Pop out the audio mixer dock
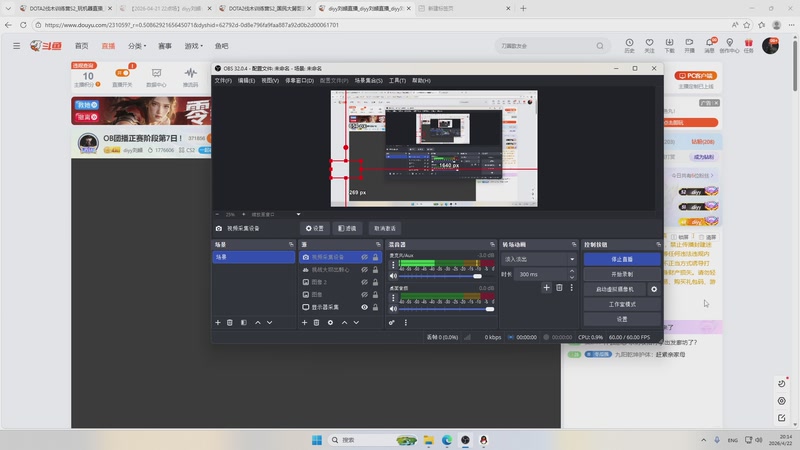Viewport: 800px width, 450px height. click(x=492, y=244)
